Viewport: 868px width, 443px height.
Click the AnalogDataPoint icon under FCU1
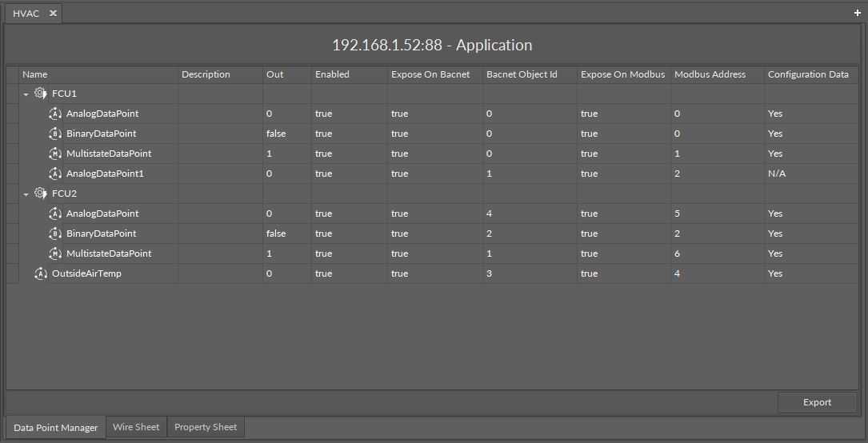click(x=55, y=114)
